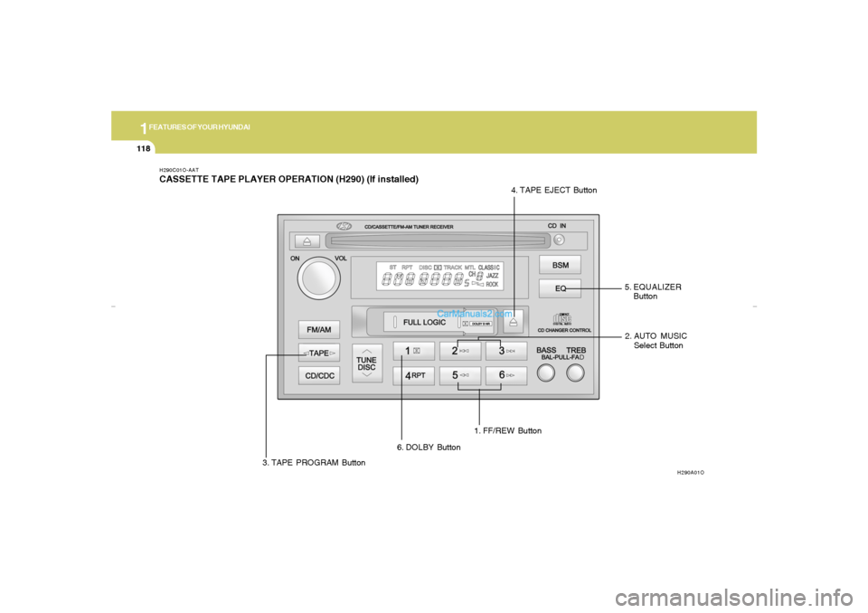Choose the CD/CDC source button
The width and height of the screenshot is (868, 613).
tap(319, 375)
